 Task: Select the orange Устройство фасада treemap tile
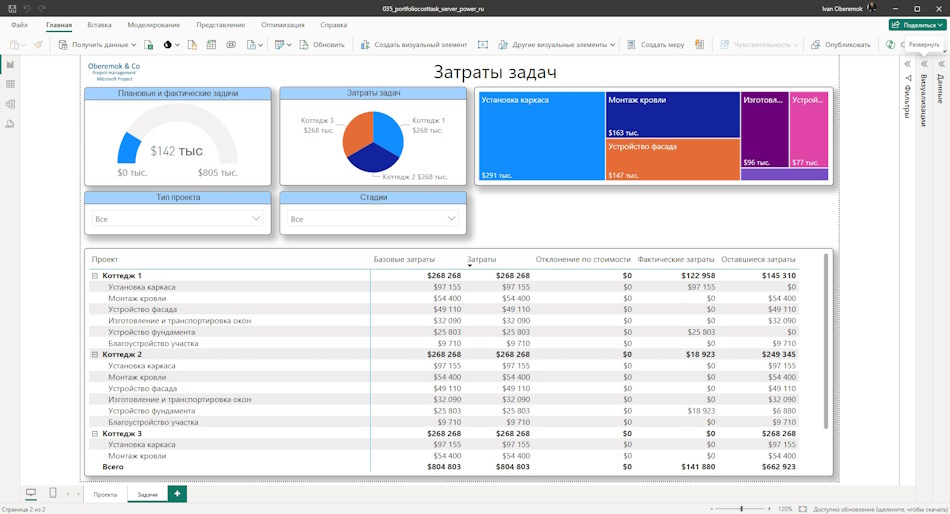point(673,159)
